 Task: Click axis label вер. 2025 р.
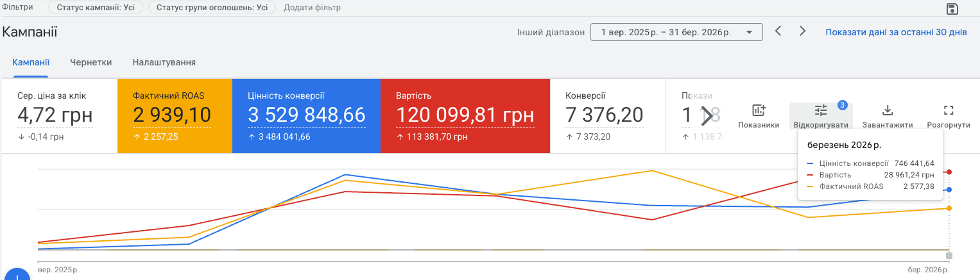point(58,270)
